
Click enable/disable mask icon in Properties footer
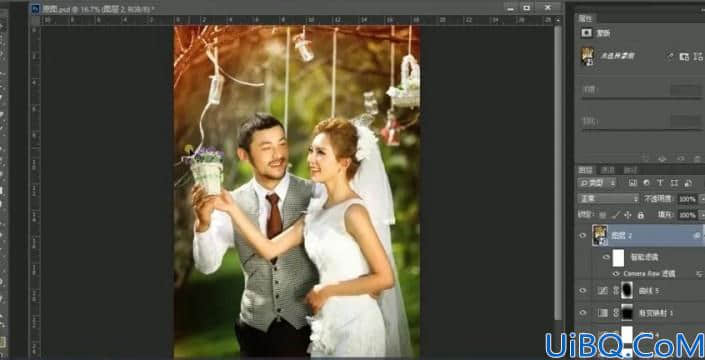click(x=681, y=158)
